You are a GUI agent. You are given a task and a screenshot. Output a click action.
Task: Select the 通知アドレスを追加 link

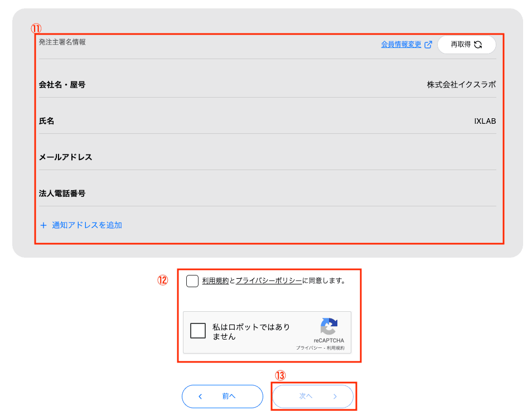click(x=86, y=225)
